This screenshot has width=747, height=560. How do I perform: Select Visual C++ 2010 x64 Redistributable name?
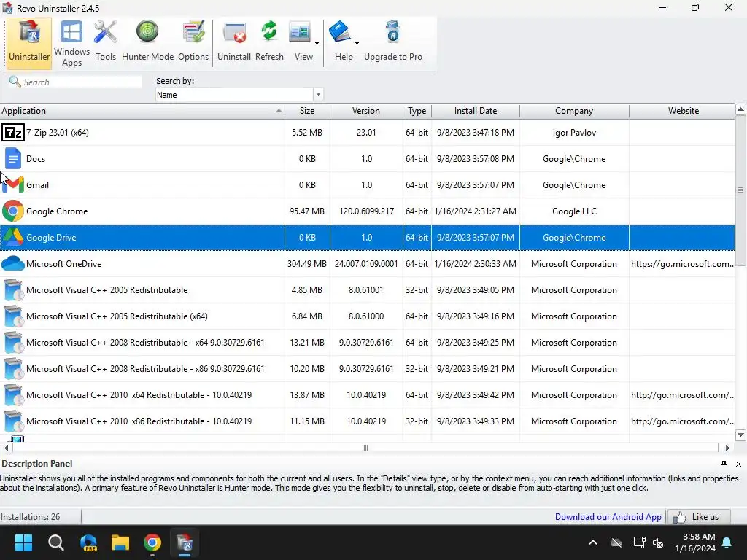point(139,394)
